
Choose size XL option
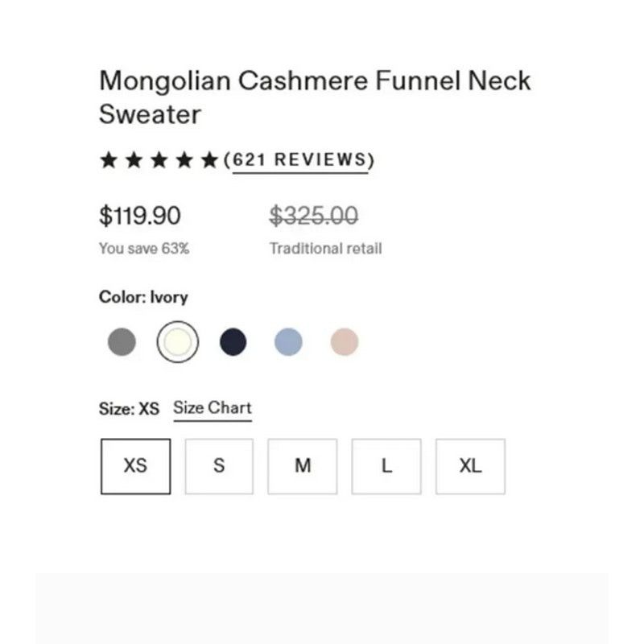[471, 466]
